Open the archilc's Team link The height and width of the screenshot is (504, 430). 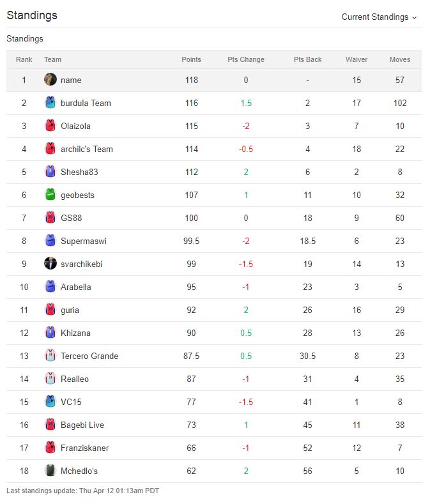[x=87, y=149]
